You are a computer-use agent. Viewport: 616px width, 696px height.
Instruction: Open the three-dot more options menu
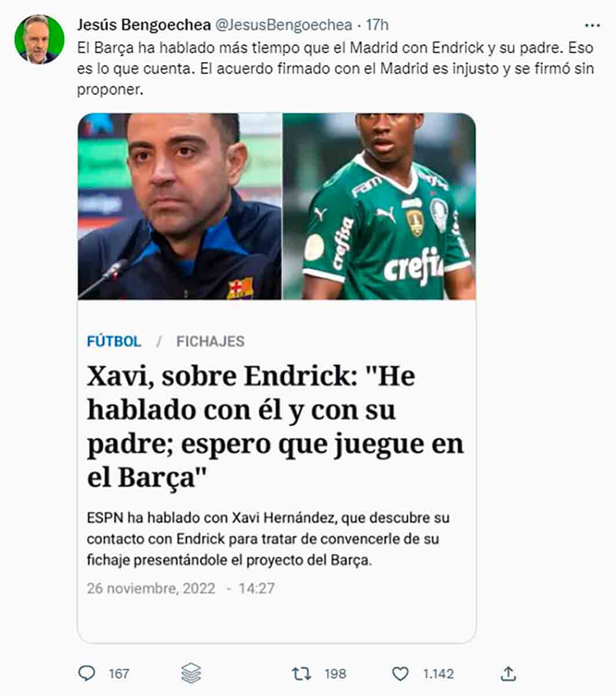coord(592,26)
